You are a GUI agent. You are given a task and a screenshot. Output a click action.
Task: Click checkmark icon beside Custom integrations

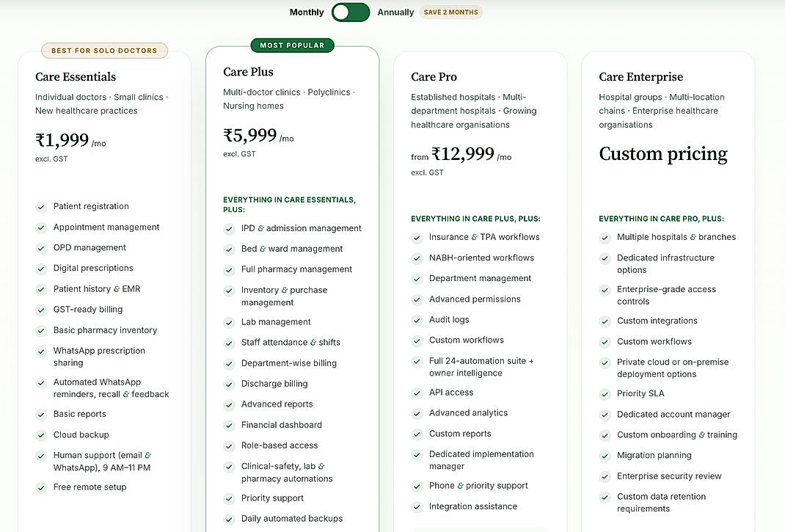pos(605,321)
